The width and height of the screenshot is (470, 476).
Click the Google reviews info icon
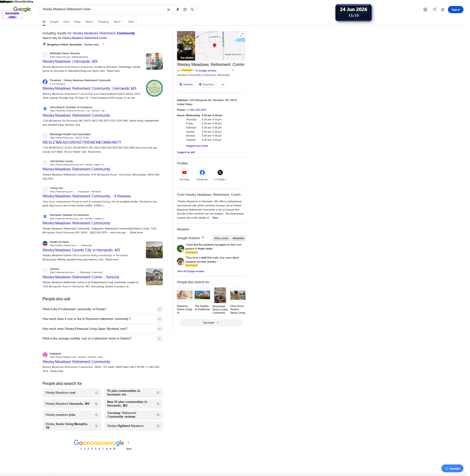(x=203, y=238)
